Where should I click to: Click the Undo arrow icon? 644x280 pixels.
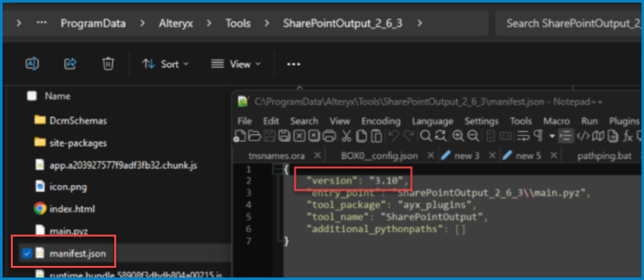393,136
